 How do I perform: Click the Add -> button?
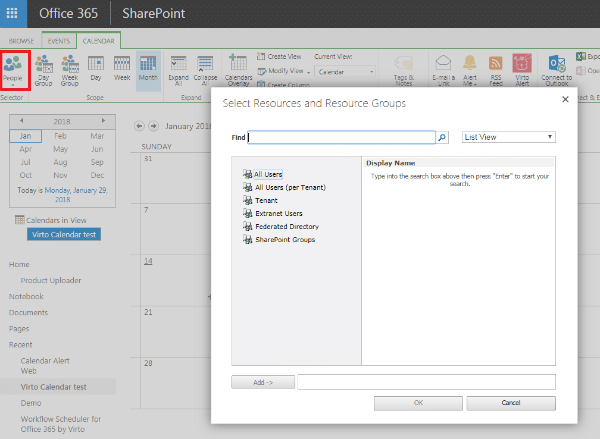click(263, 382)
